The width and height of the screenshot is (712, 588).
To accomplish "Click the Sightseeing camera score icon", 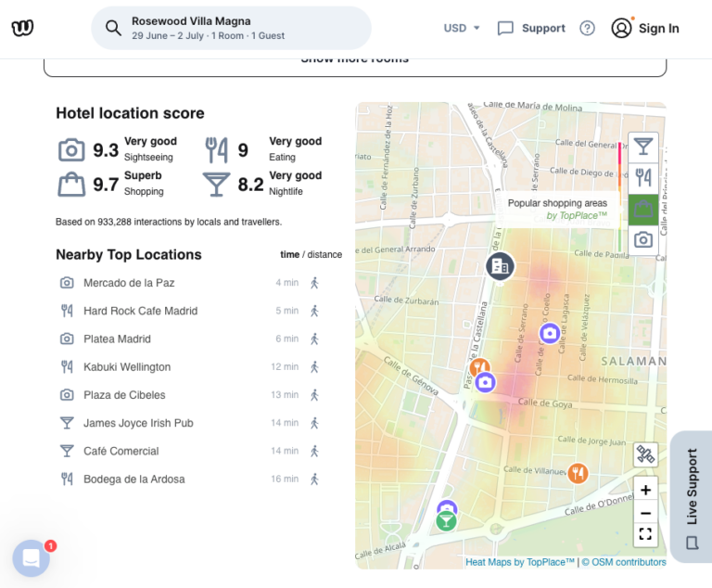I will coord(71,150).
